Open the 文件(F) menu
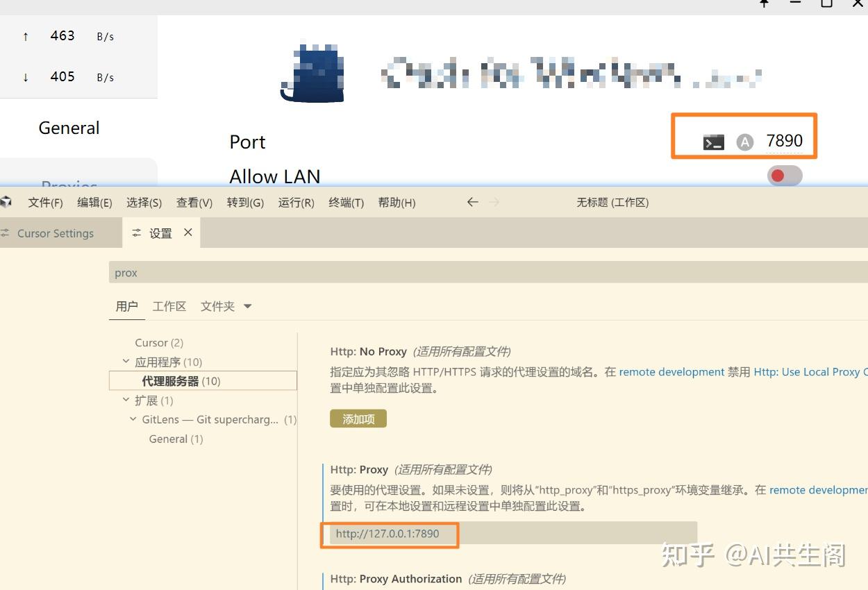This screenshot has width=868, height=590. [x=45, y=203]
